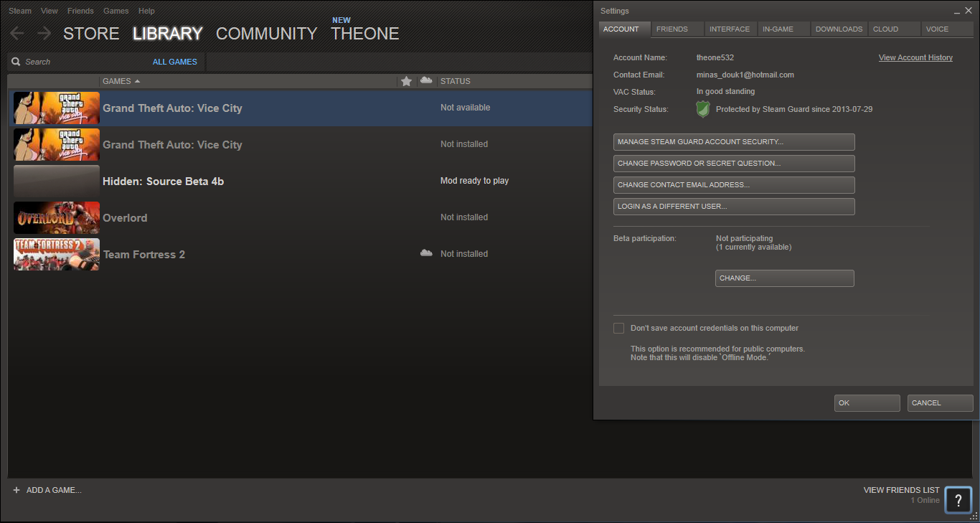Go to the STORE section
The height and width of the screenshot is (523, 980).
click(x=91, y=34)
